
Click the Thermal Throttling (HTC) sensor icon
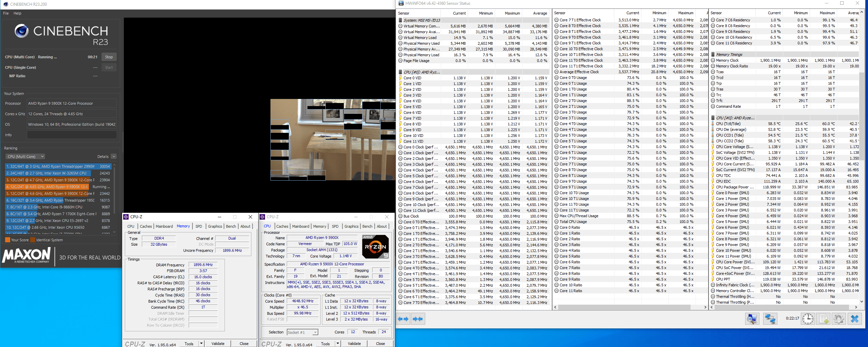coord(713,297)
